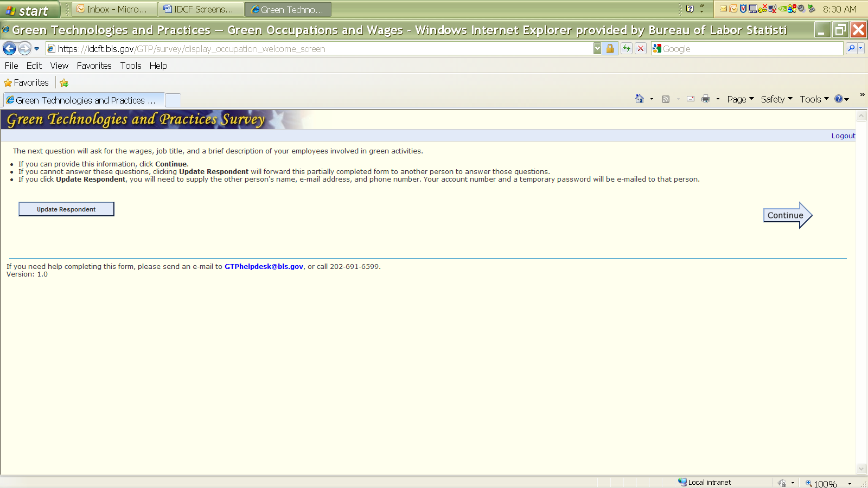The image size is (868, 488).
Task: Click the GTPhelpdesk@bls.gov email link
Action: coord(264,267)
